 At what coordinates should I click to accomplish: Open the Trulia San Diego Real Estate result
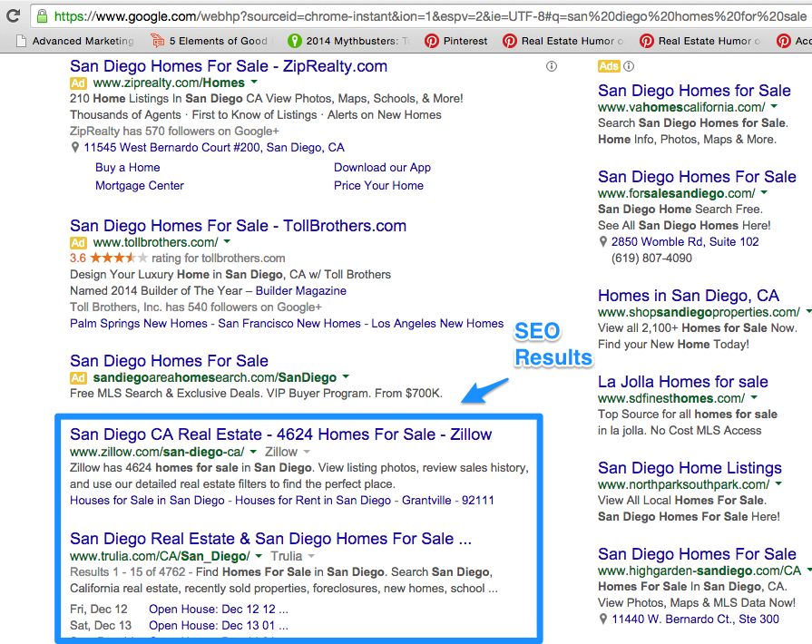point(271,539)
